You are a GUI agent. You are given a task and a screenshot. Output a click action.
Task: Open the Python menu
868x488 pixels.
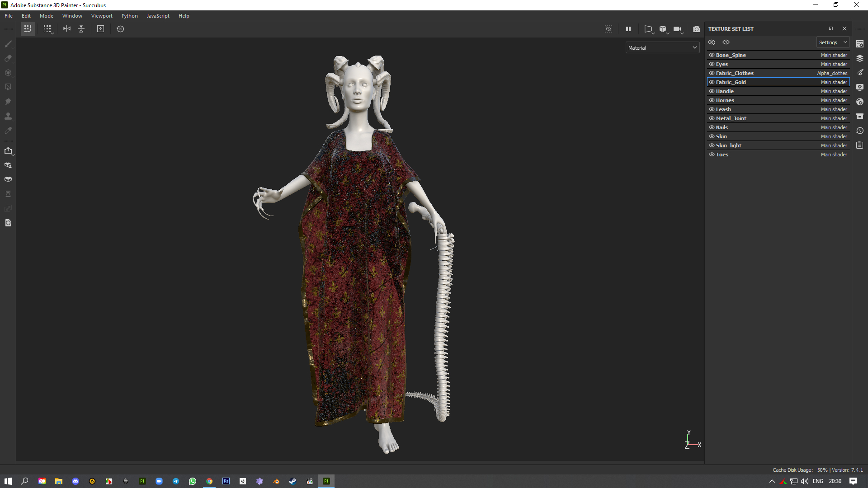pyautogui.click(x=129, y=16)
